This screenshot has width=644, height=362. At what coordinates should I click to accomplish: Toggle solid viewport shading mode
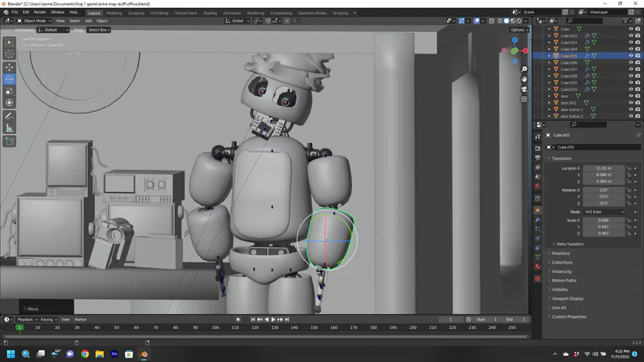tap(507, 21)
